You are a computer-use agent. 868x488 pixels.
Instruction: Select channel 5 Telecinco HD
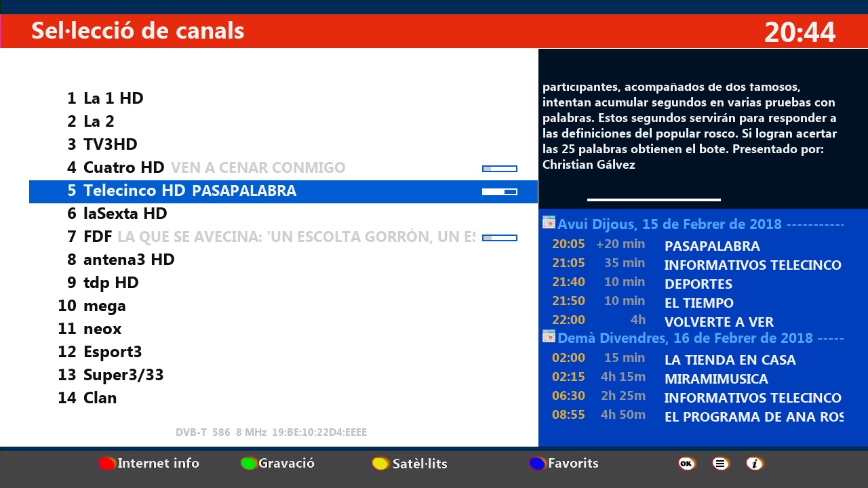283,191
